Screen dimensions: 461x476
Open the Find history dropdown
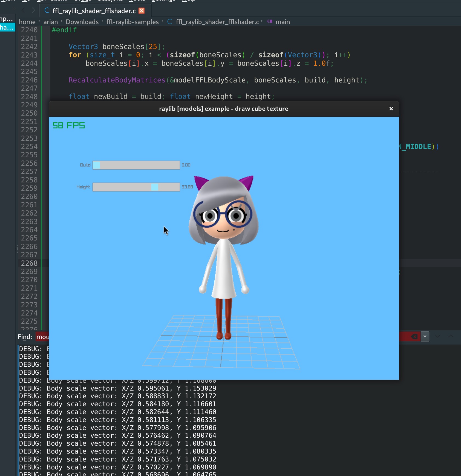[425, 337]
